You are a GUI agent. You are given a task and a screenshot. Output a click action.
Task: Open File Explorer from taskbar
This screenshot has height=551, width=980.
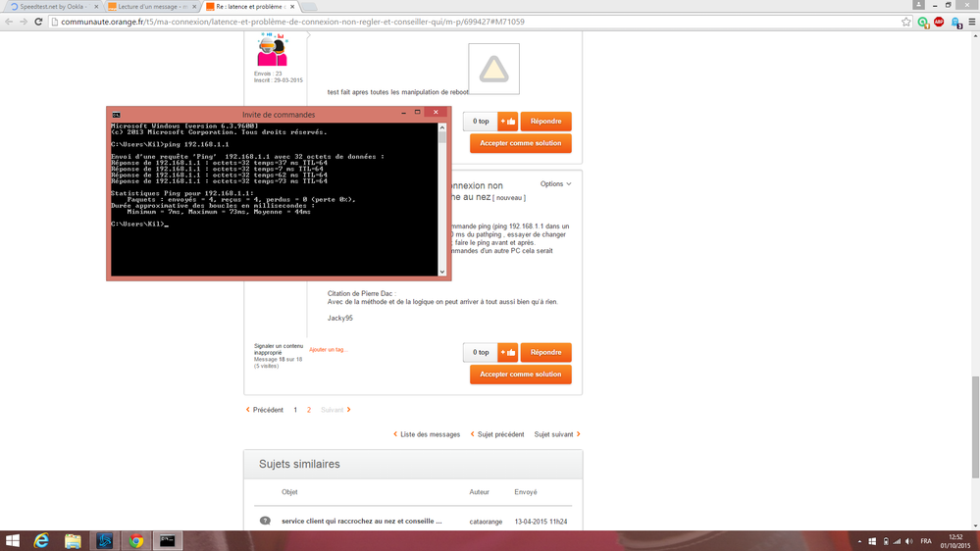73,541
